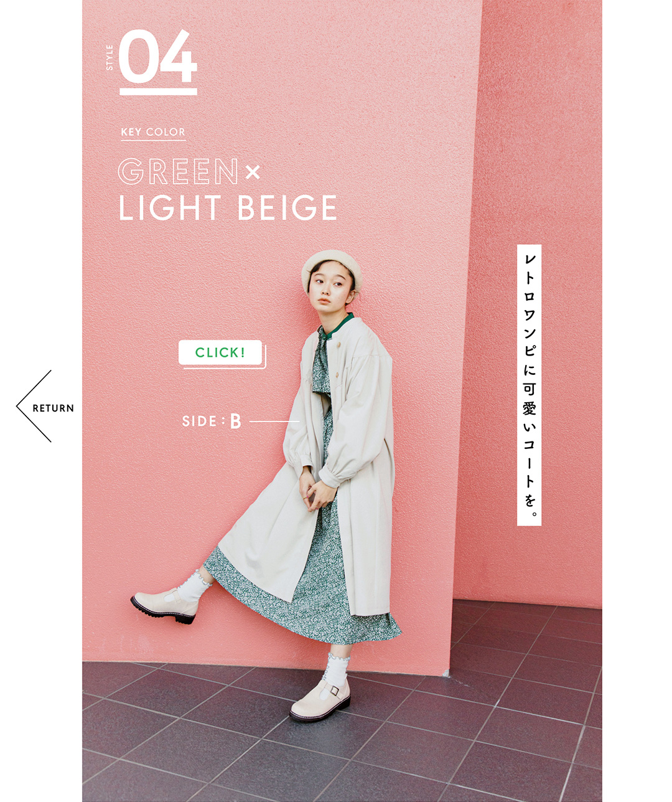
Task: Click the LIGHT BEIGE heading
Action: coord(228,208)
